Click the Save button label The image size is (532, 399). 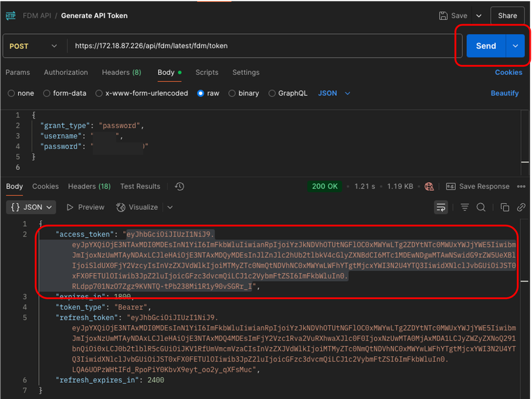(x=459, y=16)
